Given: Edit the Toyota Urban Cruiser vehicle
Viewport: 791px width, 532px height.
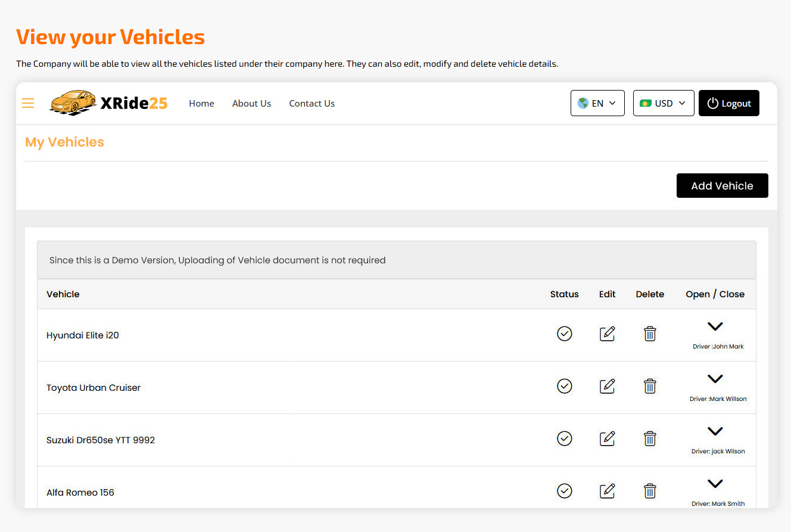Looking at the screenshot, I should [x=607, y=386].
